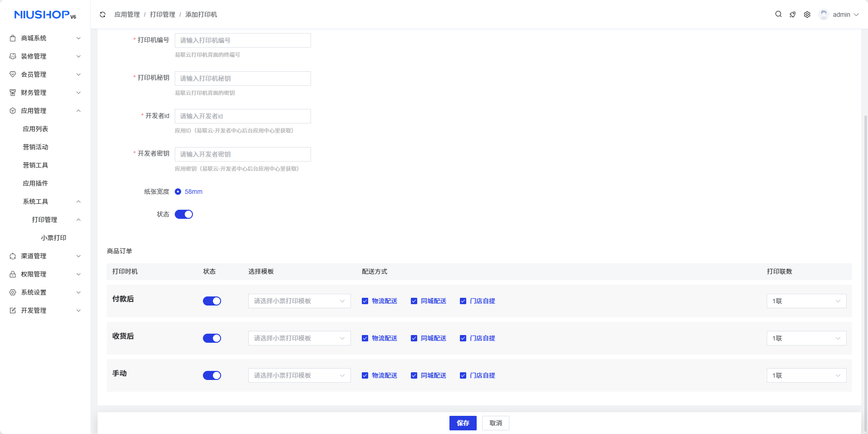Focus the 开发者密钥 input field
Screen dimensions: 868x434
[243, 154]
